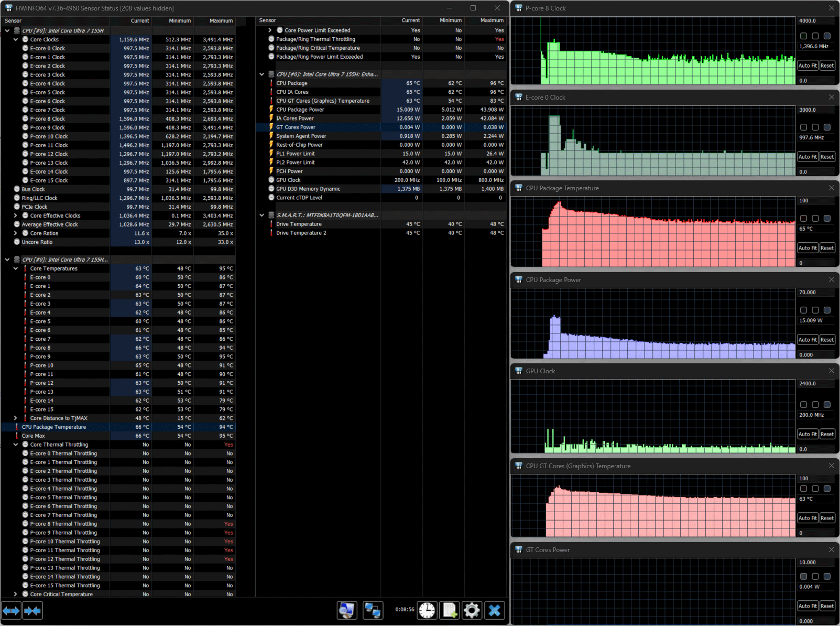The image size is (840, 626).
Task: Click the lightning icon beside CPU Package Power
Action: [x=271, y=110]
